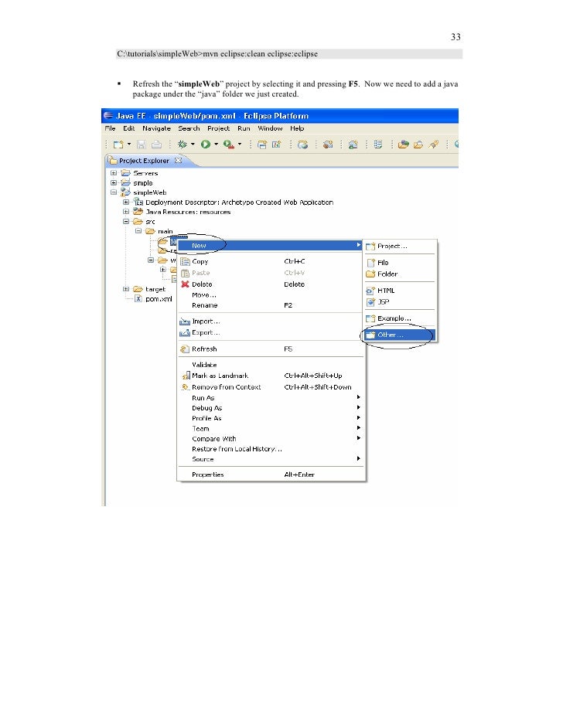Screen dimensions: 563x728
Task: Click the Print toolbar icon
Action: pos(156,145)
